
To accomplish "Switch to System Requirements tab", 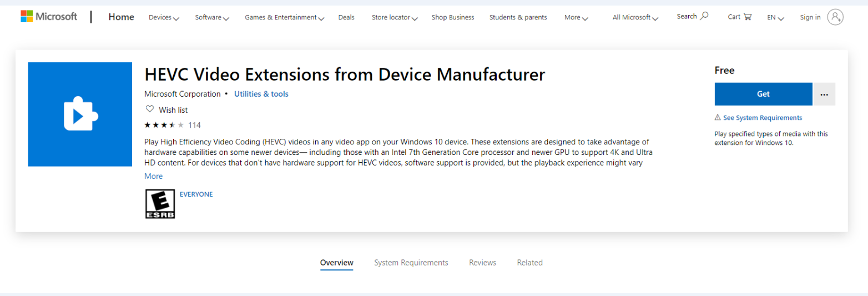I will tap(411, 263).
